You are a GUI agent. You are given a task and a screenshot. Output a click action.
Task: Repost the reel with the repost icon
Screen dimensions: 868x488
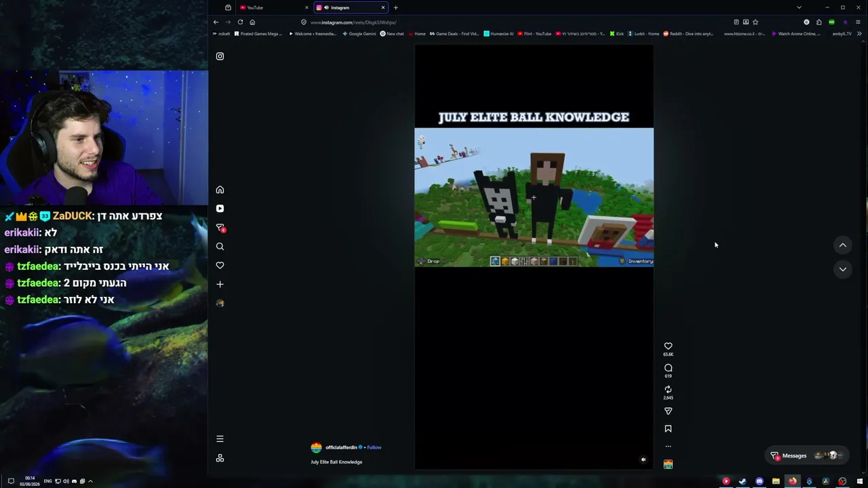pyautogui.click(x=668, y=390)
